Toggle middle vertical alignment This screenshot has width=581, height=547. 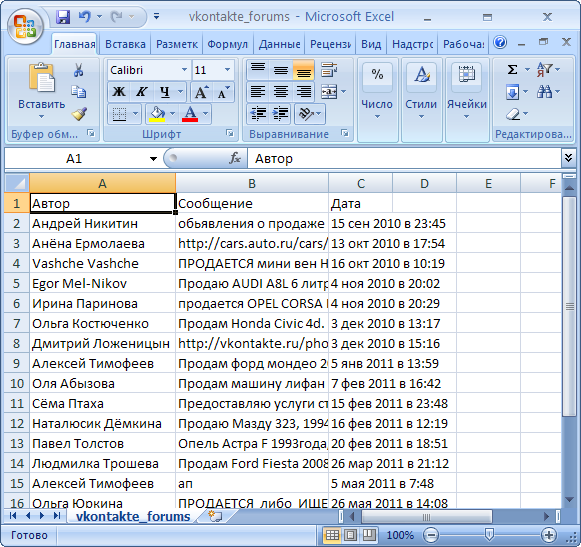tap(281, 70)
